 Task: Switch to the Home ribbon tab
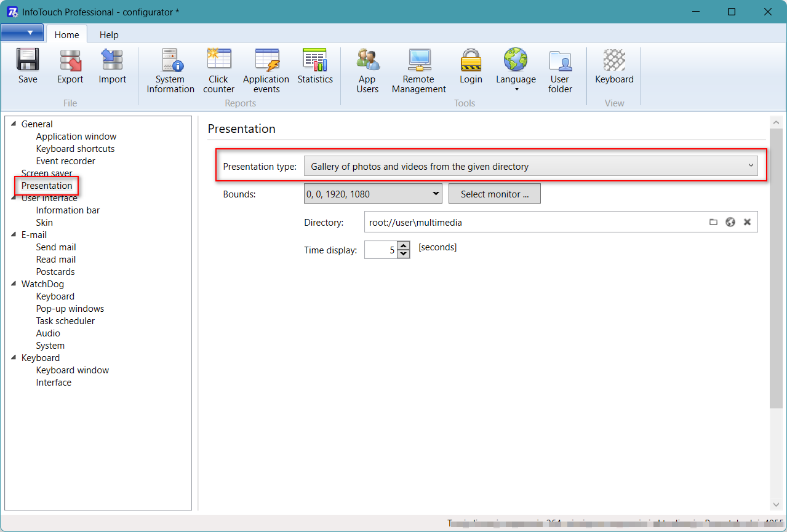click(66, 34)
